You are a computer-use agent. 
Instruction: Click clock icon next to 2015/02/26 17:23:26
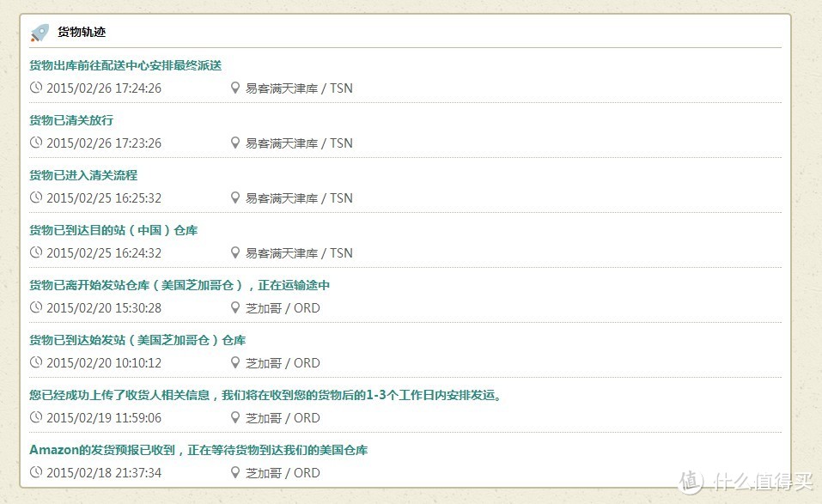point(36,143)
